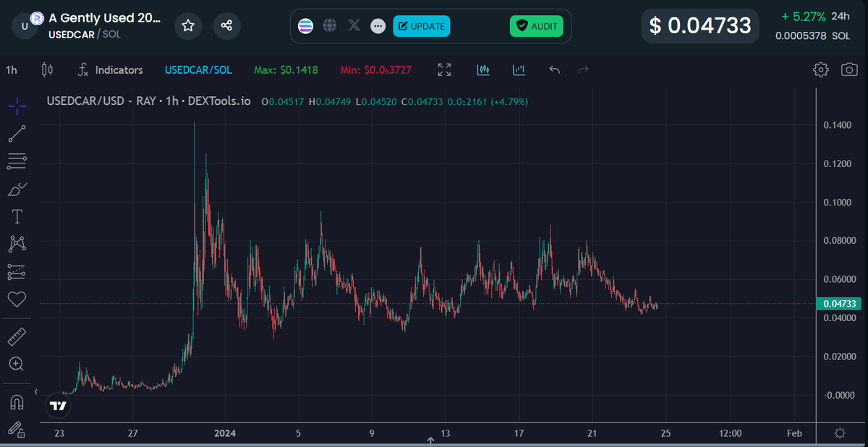Add token to favorites with star icon
The width and height of the screenshot is (868, 447).
(x=188, y=26)
